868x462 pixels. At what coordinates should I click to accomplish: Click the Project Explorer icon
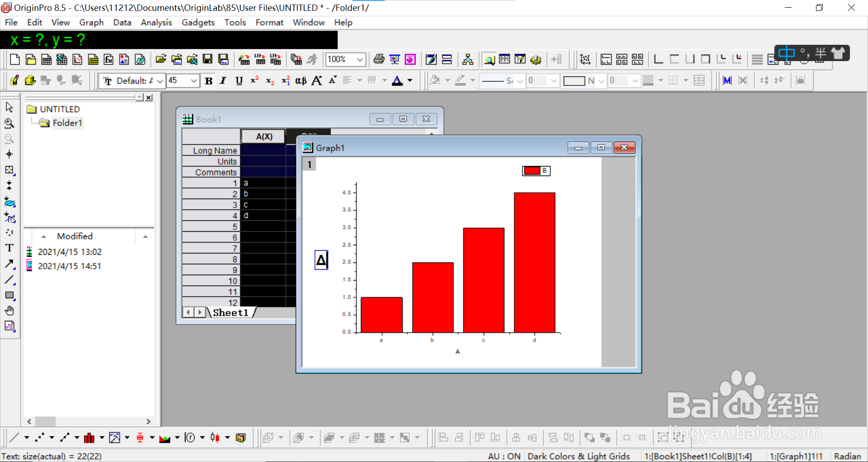pos(489,59)
